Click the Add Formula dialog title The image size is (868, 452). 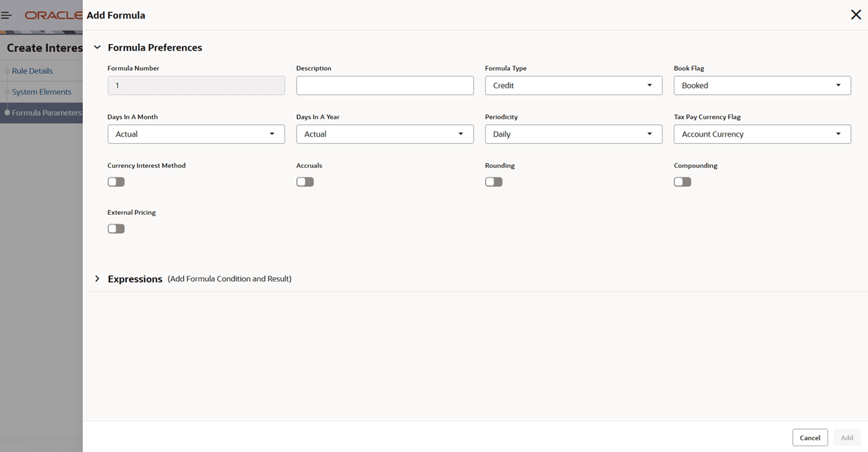[x=116, y=15]
